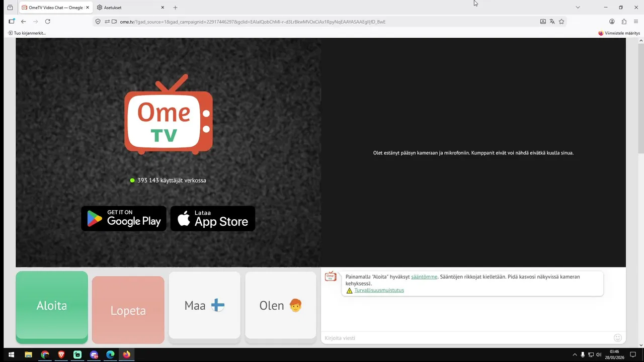Viewport: 644px width, 362px height.
Task: Click the "393 143 käyttäjät verkossa" text
Action: [172, 180]
